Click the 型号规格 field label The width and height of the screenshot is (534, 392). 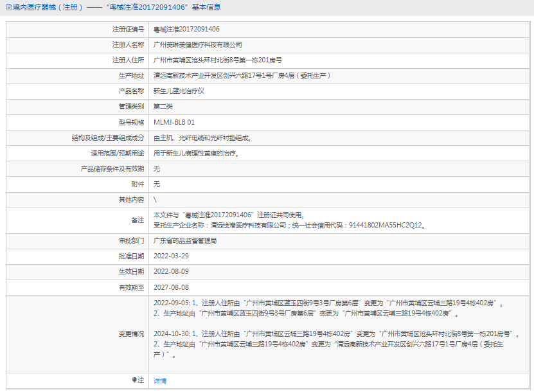click(132, 122)
